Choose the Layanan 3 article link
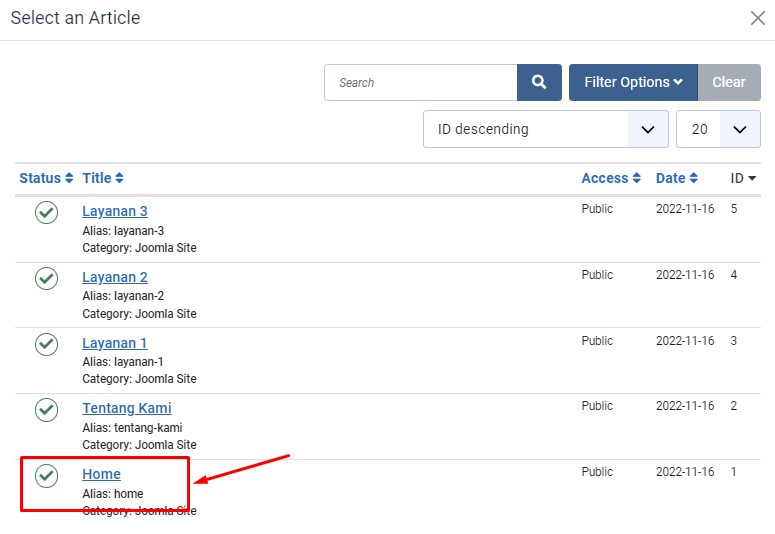This screenshot has height=534, width=775. [115, 211]
